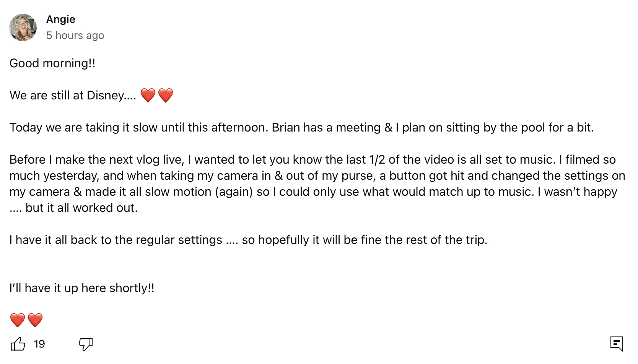Click the "I'll have it up here shortly!!" line
Viewport: 638px width, 364px height.
point(82,288)
